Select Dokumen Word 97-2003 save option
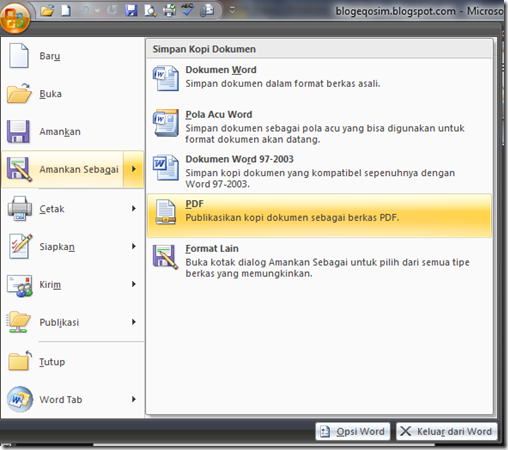Image resolution: width=508 pixels, height=450 pixels. pos(319,171)
